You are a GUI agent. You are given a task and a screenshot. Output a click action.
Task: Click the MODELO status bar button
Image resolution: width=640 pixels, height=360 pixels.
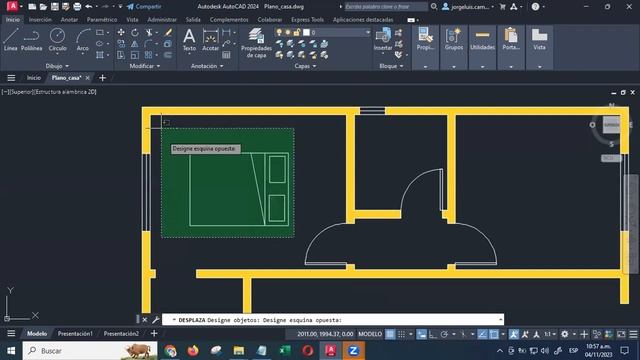[370, 334]
